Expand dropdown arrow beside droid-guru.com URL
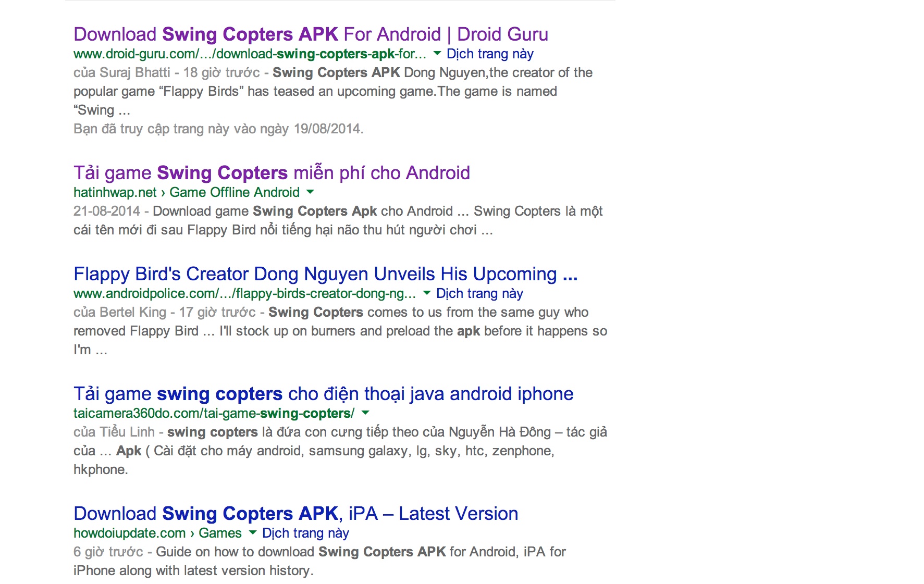 coord(437,53)
